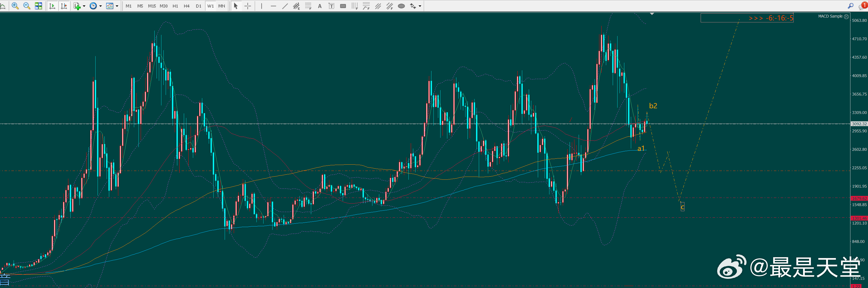
Task: Select the 'c' wave label on chart
Action: pos(682,207)
